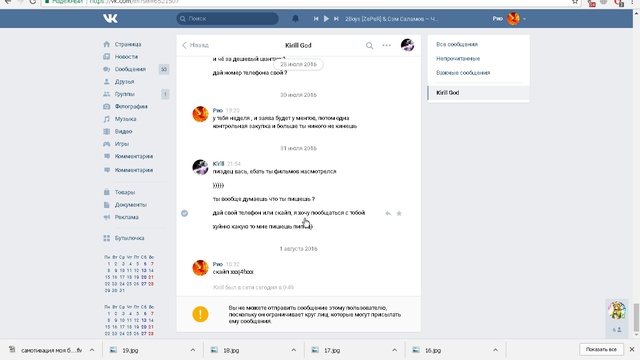The width and height of the screenshot is (640, 360).
Task: Open the notifications bell
Action: tap(295, 18)
